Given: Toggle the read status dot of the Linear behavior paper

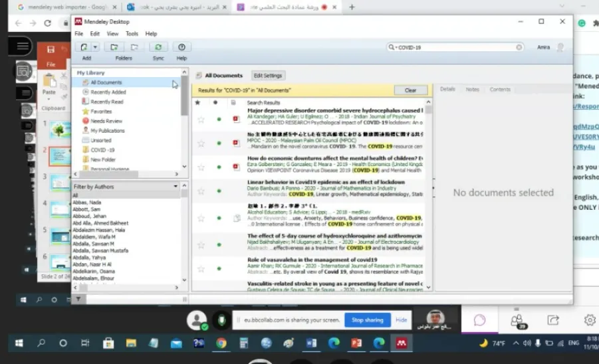Looking at the screenshot, I should (x=219, y=191).
